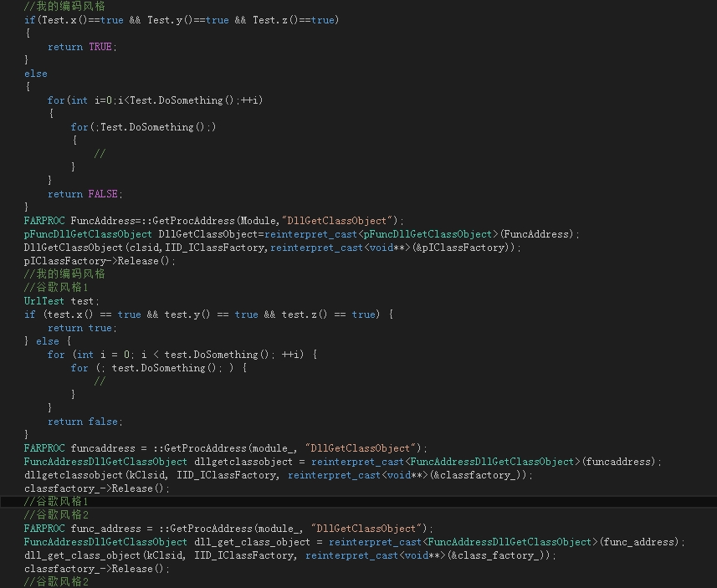The image size is (717, 588).
Task: Click the 'FARPROC func_address =' line
Action: pos(228,529)
